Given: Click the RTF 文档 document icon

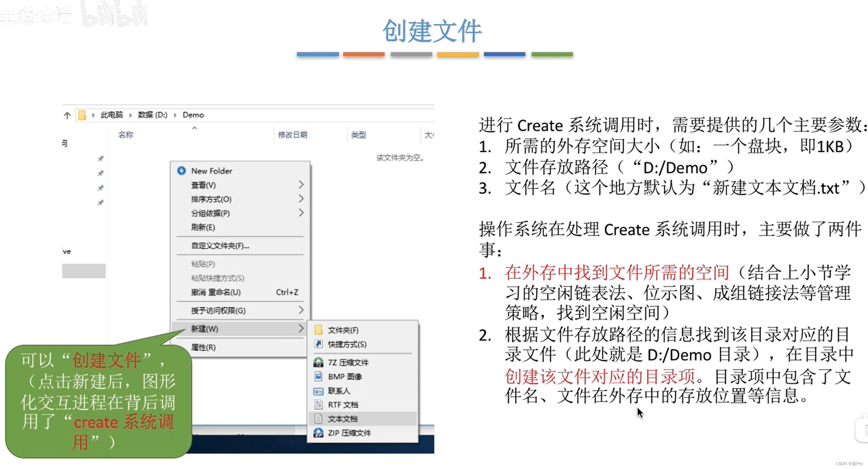Looking at the screenshot, I should pyautogui.click(x=318, y=404).
